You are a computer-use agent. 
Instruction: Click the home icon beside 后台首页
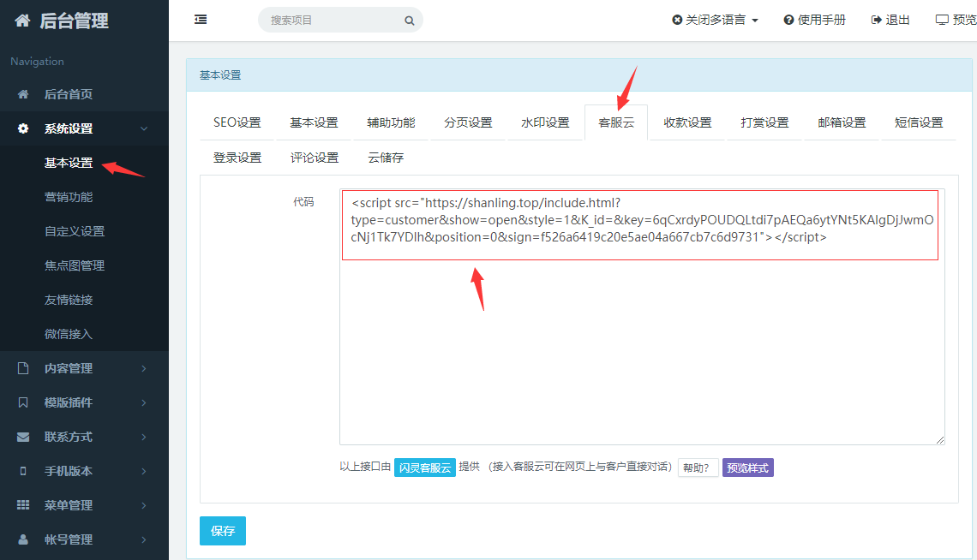[23, 94]
